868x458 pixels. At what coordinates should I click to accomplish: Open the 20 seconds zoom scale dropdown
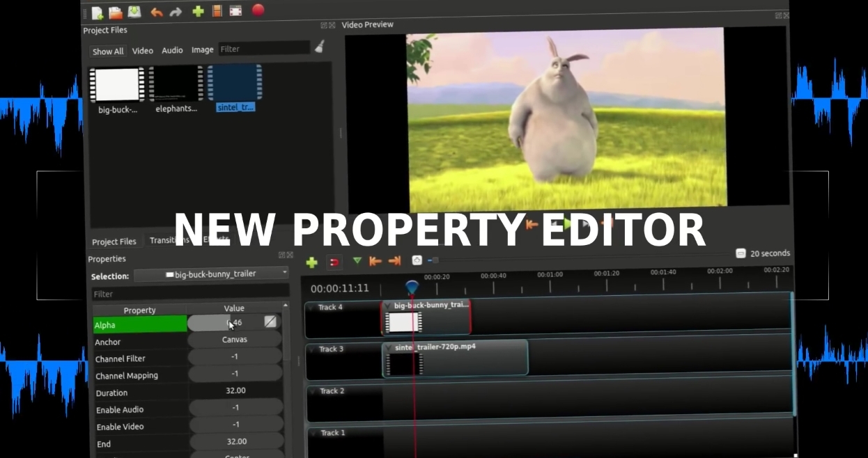coord(764,253)
